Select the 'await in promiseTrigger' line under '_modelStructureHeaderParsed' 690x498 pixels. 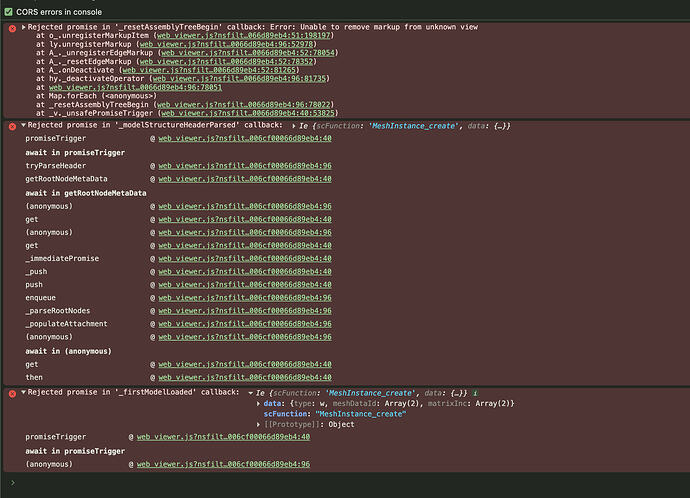[x=75, y=153]
